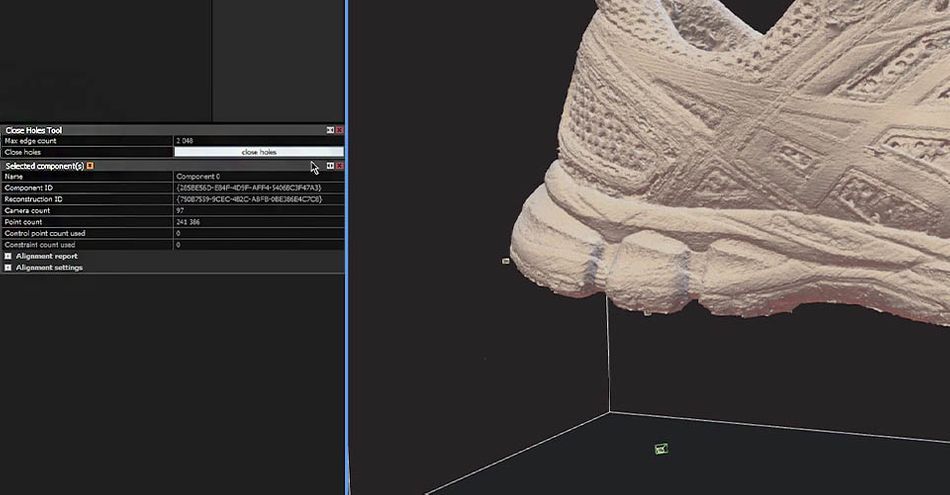
Task: Select the green camera icon in 3D view
Action: coord(661,449)
